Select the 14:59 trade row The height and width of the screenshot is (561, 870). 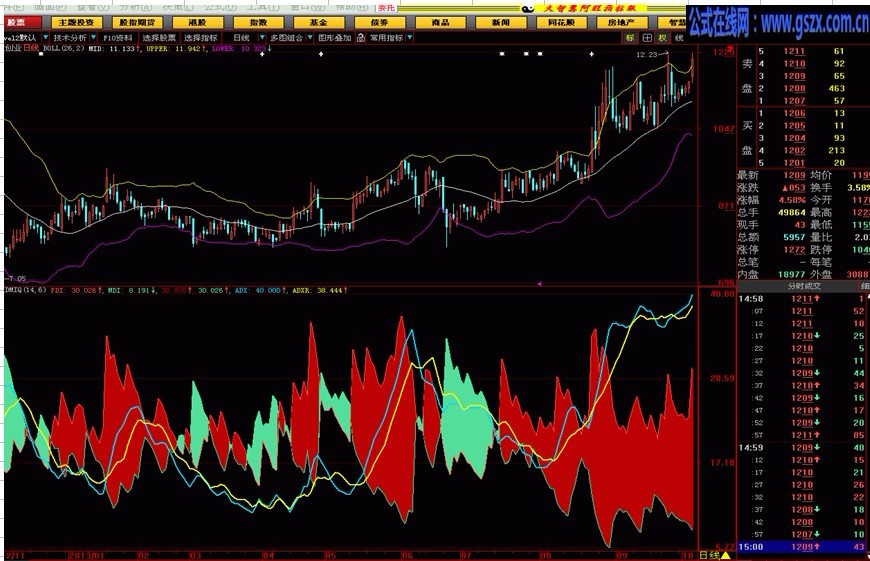(803, 447)
